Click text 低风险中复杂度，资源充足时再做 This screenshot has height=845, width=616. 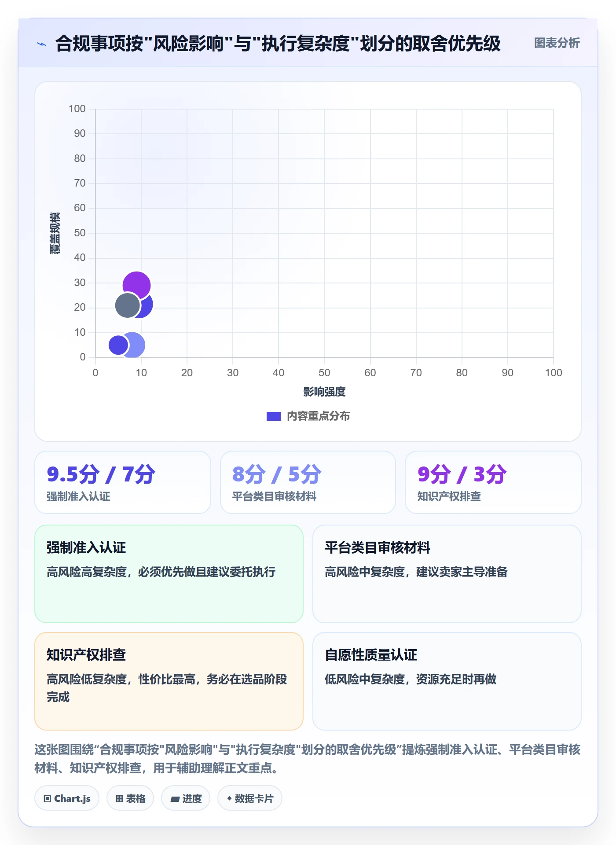pos(411,679)
